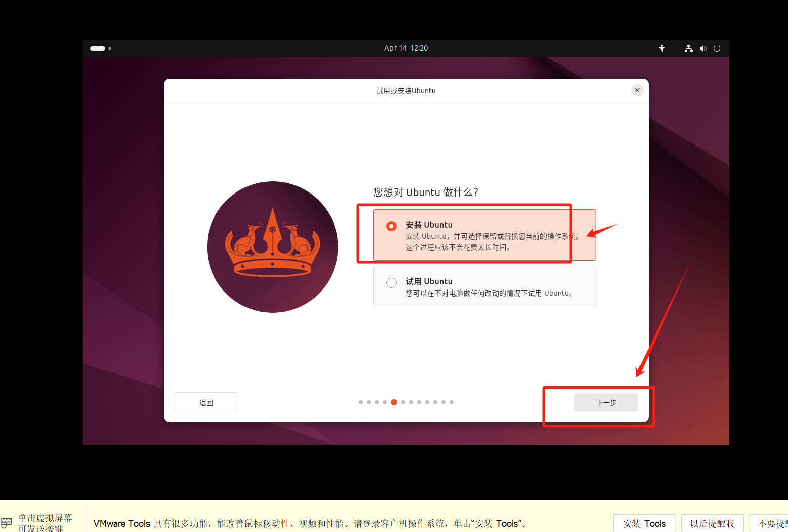Click the Ubuntu crown logo image
The image size is (788, 532).
pyautogui.click(x=273, y=247)
